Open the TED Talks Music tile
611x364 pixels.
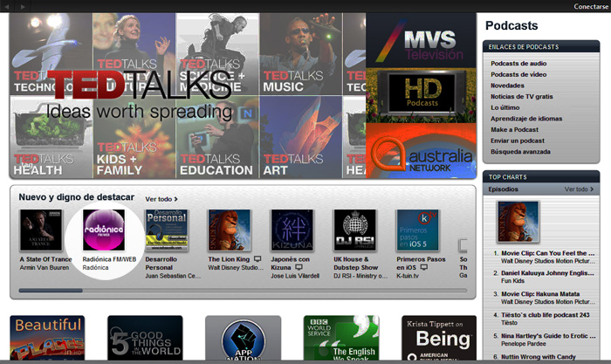pos(301,52)
